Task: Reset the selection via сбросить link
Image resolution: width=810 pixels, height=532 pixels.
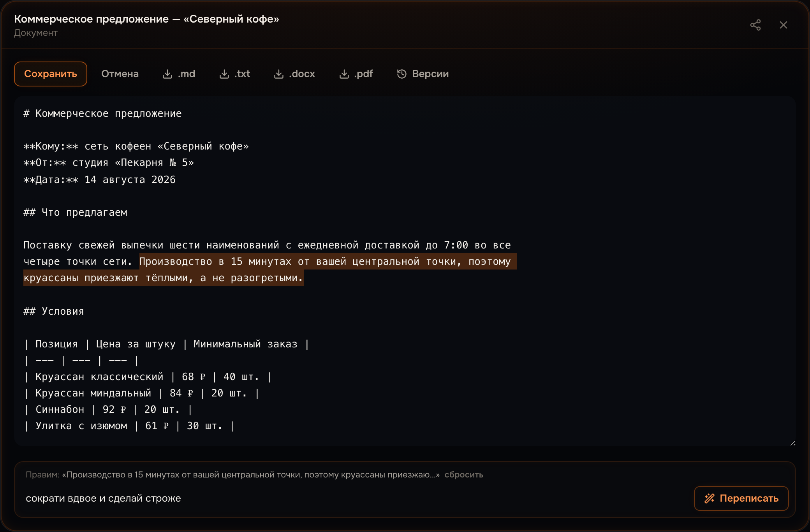Action: pos(464,475)
